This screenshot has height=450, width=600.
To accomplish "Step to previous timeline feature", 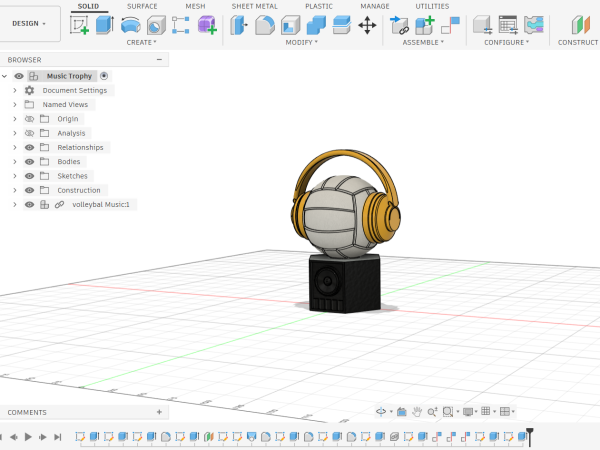I will [x=14, y=437].
